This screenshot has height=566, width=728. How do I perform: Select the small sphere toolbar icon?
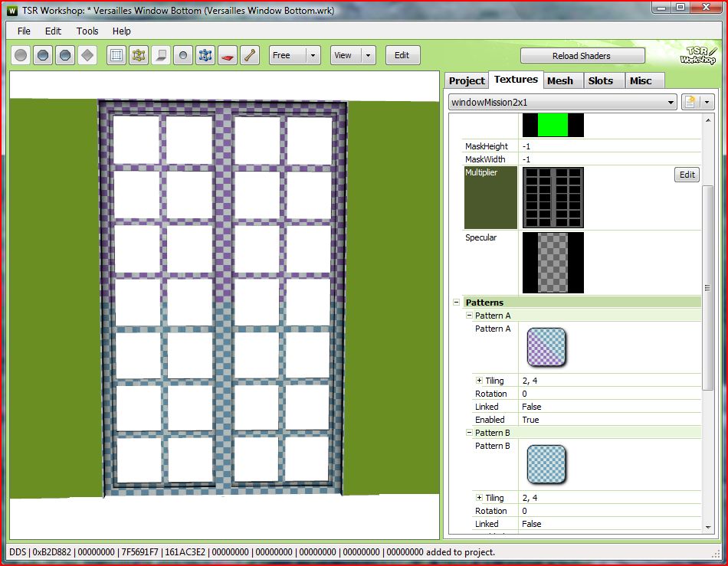(x=182, y=54)
